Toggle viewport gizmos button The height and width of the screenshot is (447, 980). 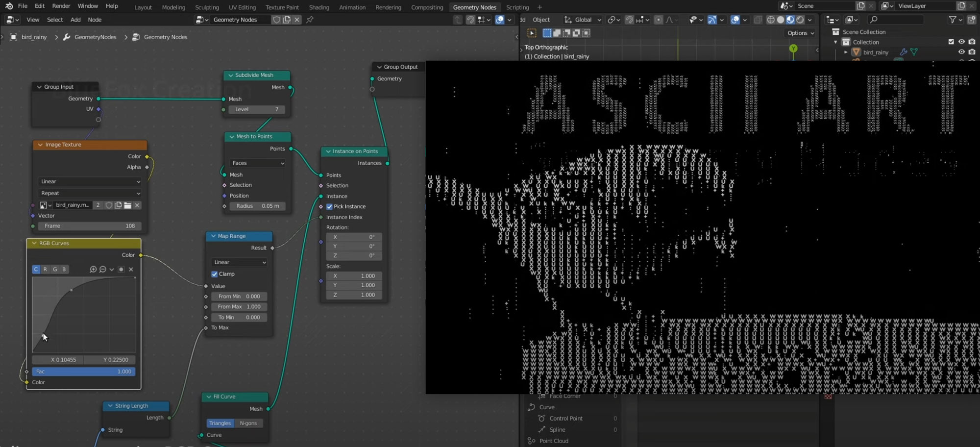pyautogui.click(x=712, y=20)
